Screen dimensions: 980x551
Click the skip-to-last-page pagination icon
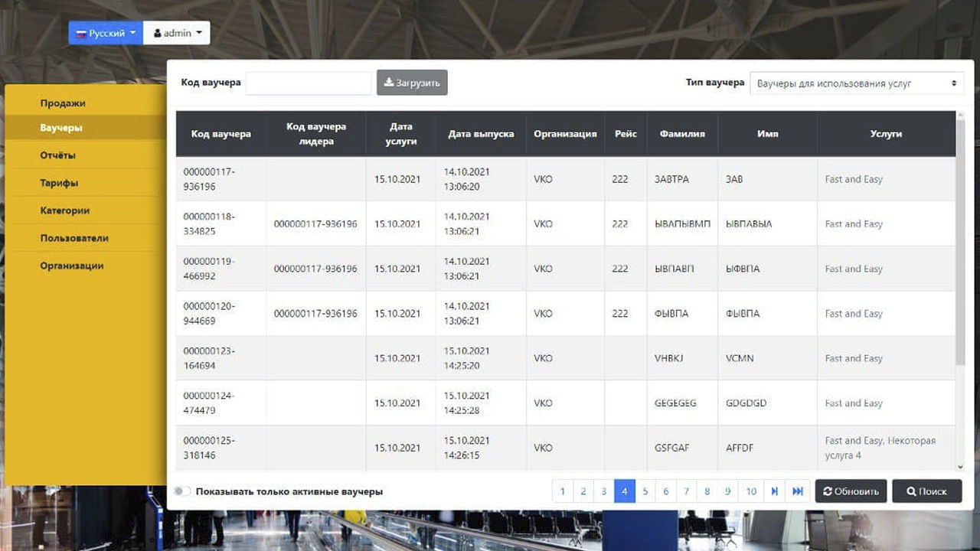coord(799,491)
